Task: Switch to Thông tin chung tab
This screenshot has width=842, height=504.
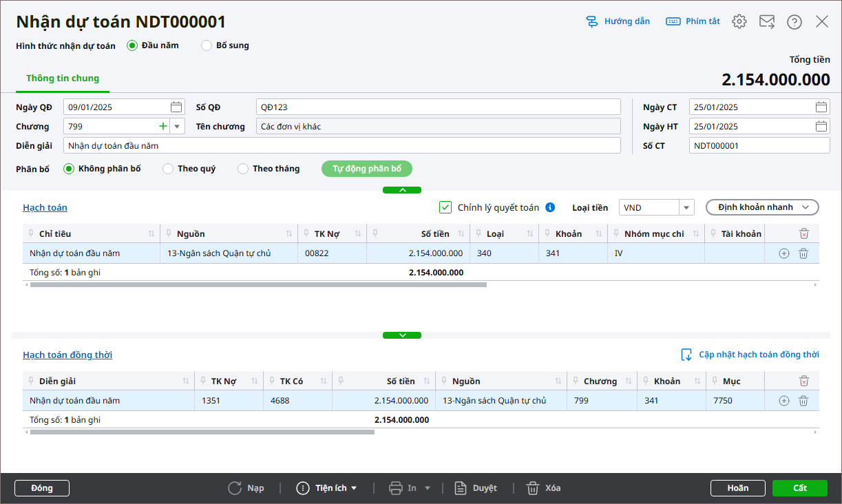Action: (63, 78)
